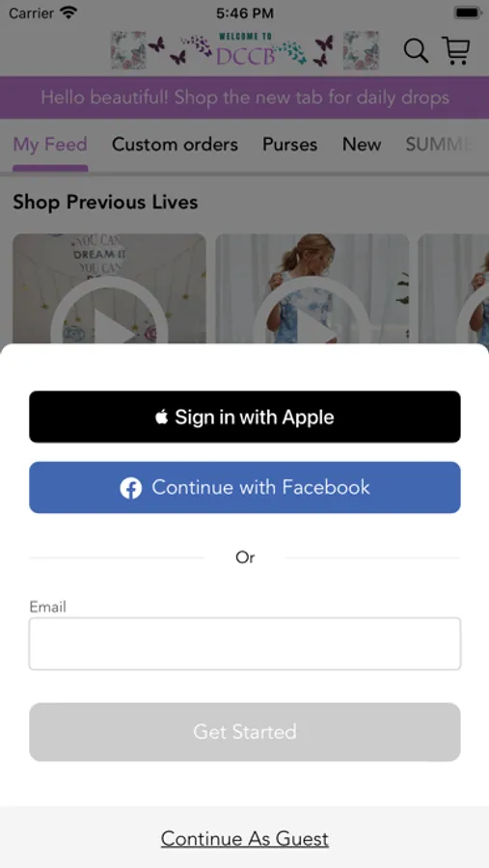Check the Wi-Fi status bar icon
Image resolution: width=489 pixels, height=868 pixels.
(69, 13)
